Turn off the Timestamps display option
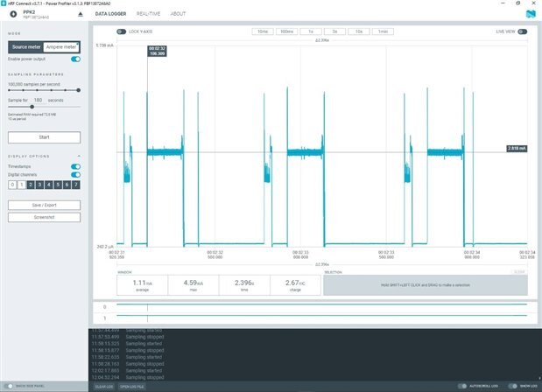The width and height of the screenshot is (542, 392). (x=75, y=165)
